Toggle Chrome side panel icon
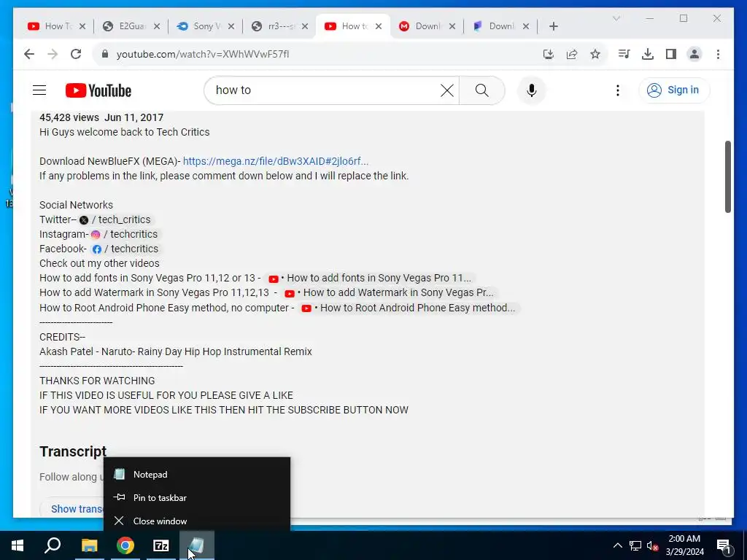 [x=671, y=54]
